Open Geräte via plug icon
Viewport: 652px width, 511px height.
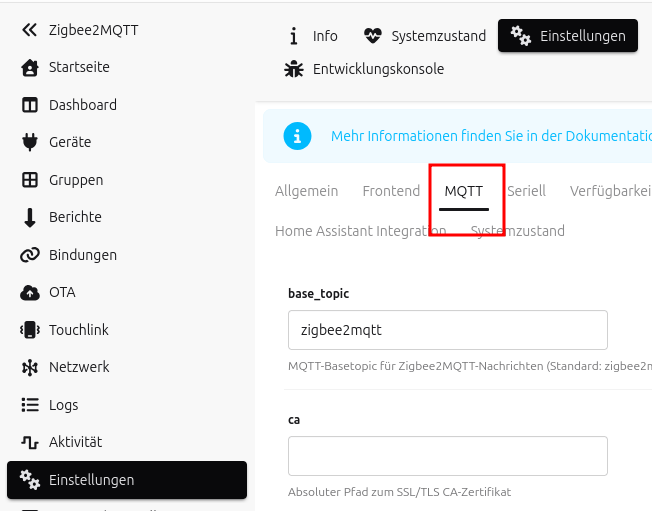(x=30, y=142)
